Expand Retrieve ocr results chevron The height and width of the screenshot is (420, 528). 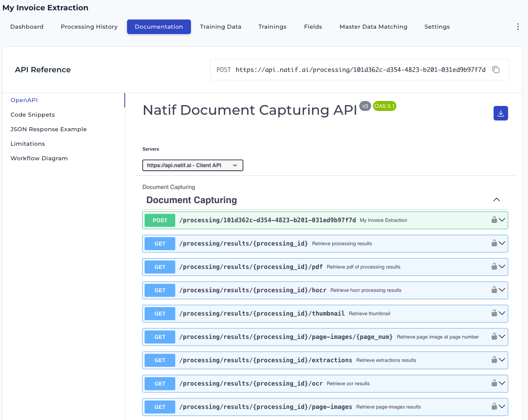point(502,383)
